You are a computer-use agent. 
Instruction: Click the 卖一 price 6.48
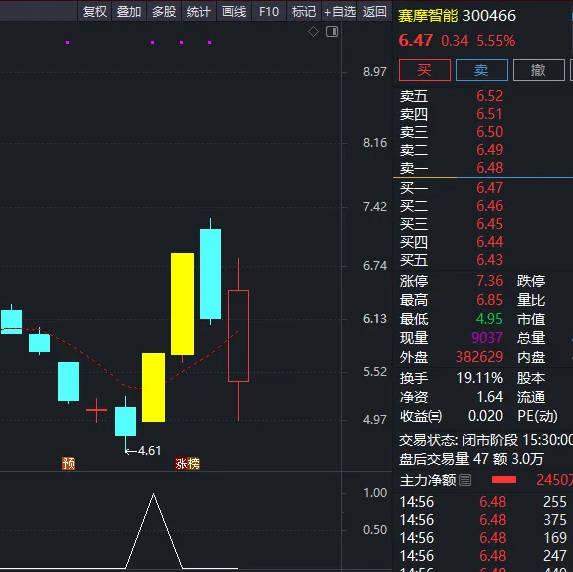(489, 168)
